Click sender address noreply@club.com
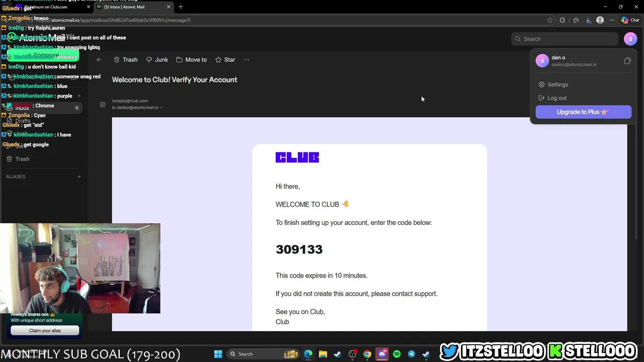 (130, 101)
